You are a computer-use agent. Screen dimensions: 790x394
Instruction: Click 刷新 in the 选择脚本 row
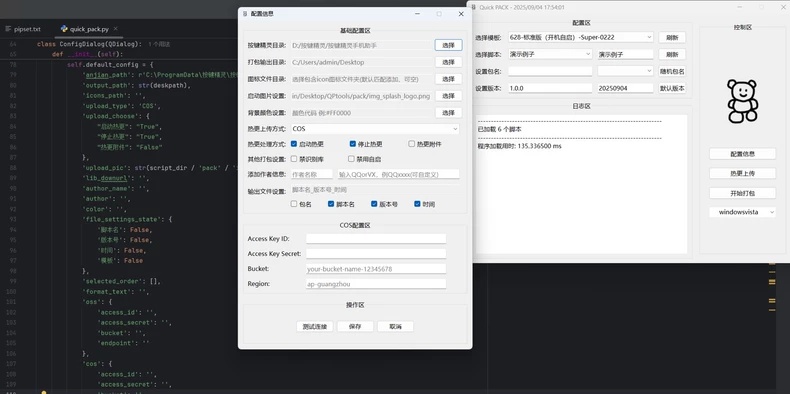672,54
